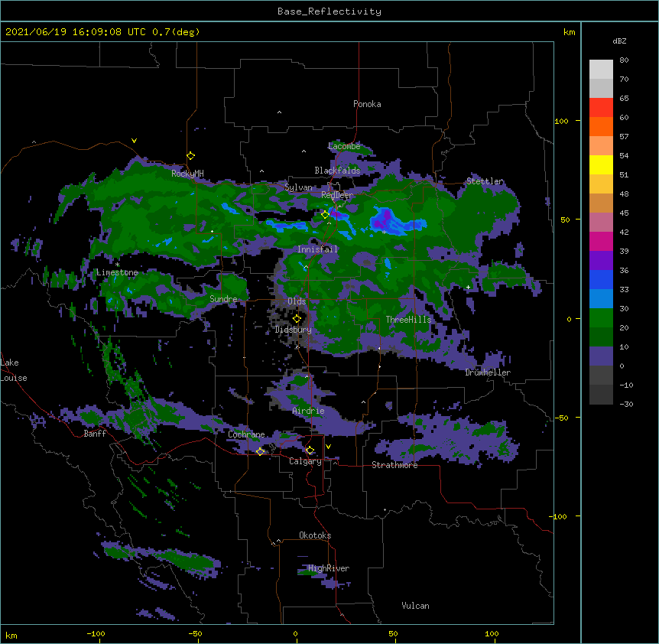
Task: Pick the orange legend swatch between 60 and 57
Action: pos(601,126)
